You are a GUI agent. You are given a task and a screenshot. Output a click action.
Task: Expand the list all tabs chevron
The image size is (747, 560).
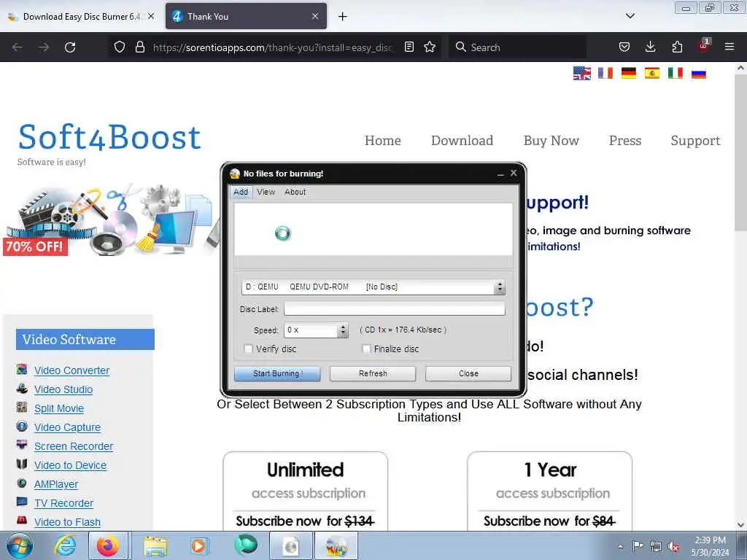click(x=630, y=16)
